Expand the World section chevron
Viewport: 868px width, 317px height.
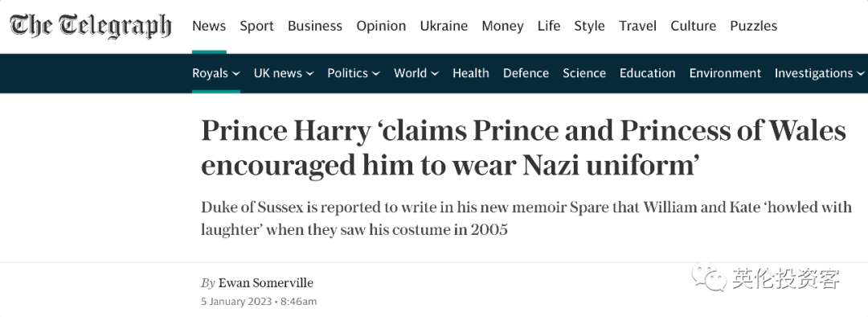435,73
